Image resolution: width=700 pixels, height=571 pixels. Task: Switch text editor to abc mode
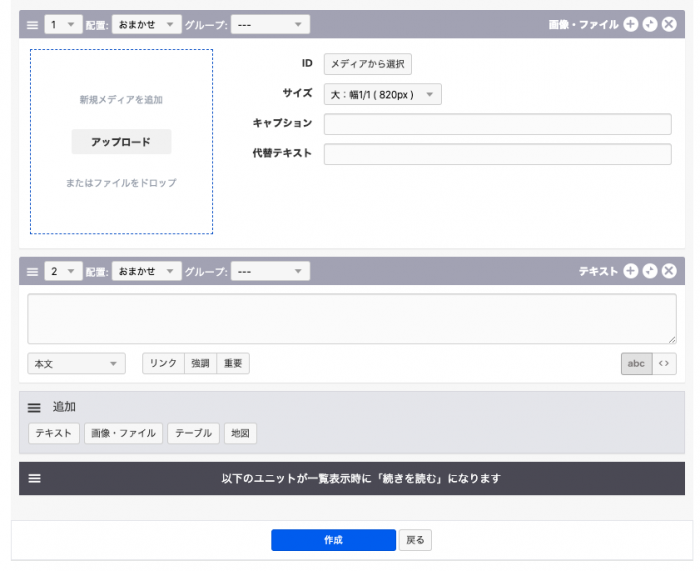[636, 364]
